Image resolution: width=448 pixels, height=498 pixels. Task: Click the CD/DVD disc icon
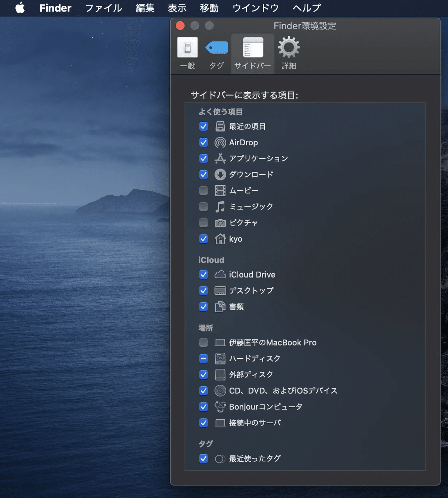point(220,391)
